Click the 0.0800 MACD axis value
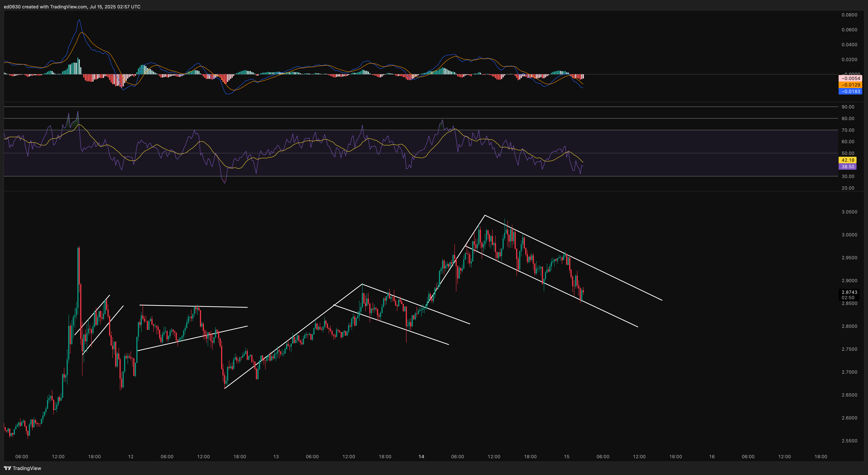 coord(849,15)
